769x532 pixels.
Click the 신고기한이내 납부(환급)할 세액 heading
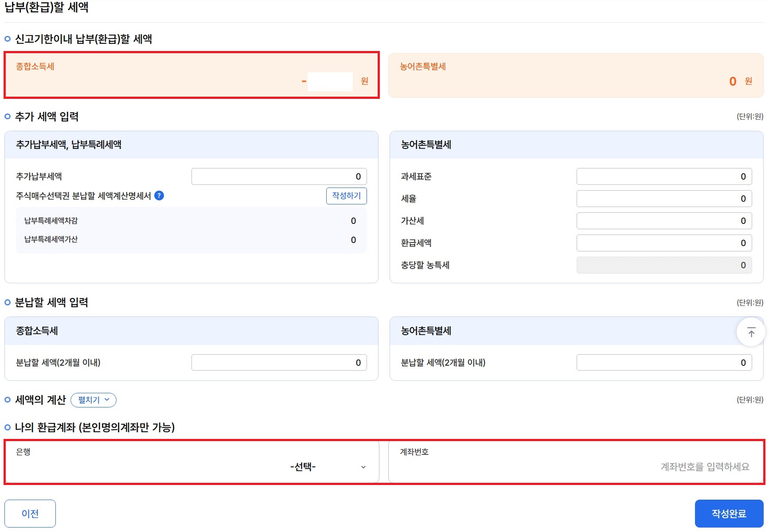[x=83, y=39]
